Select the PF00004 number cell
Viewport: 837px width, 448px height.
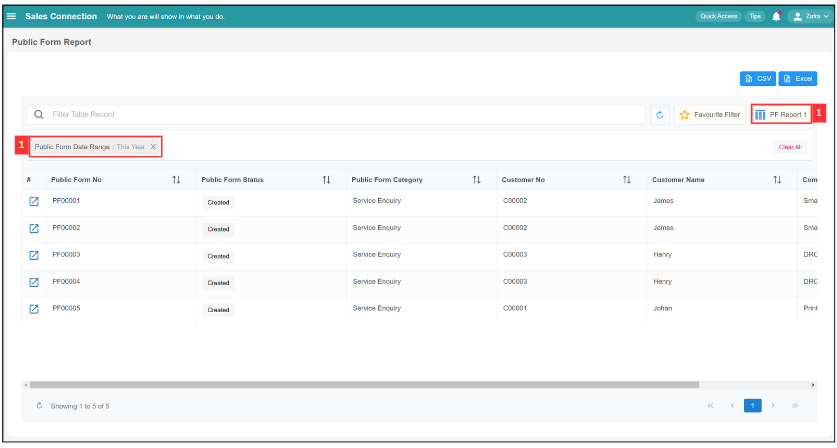click(x=66, y=281)
